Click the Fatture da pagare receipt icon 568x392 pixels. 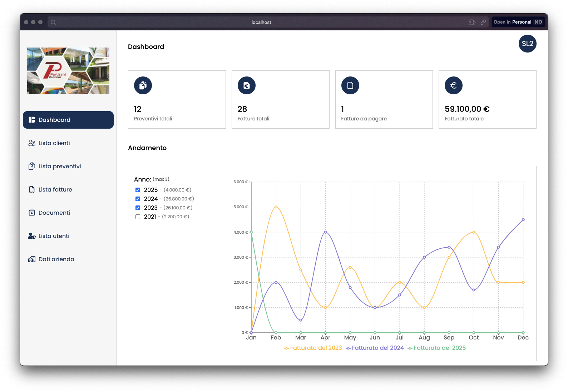click(x=350, y=85)
